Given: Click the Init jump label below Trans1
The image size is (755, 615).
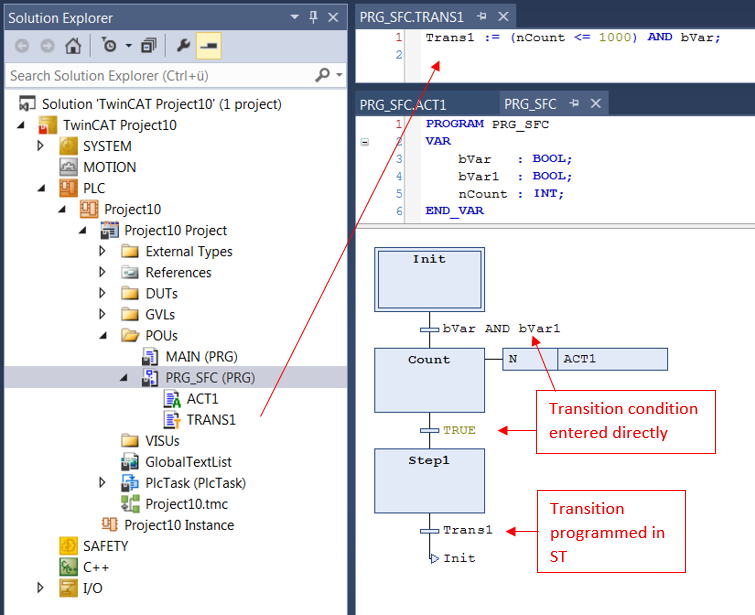Looking at the screenshot, I should [459, 558].
